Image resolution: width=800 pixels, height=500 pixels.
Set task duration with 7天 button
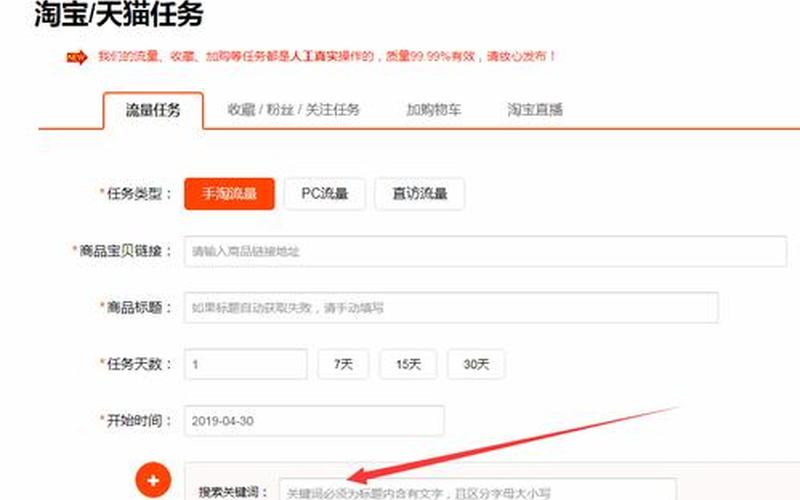pos(343,364)
